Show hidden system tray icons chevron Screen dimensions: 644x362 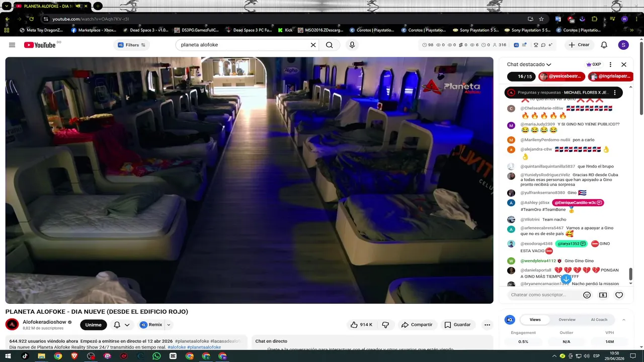(553, 356)
